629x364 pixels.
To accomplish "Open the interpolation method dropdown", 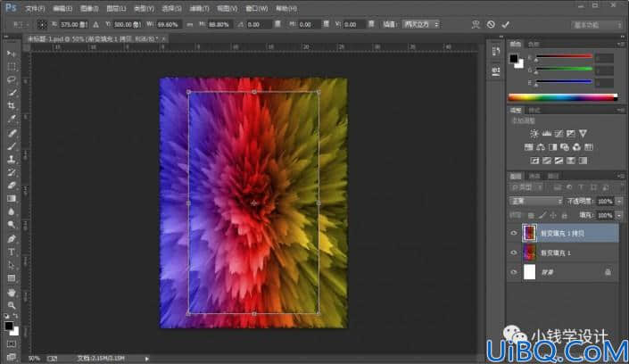I will tap(421, 24).
